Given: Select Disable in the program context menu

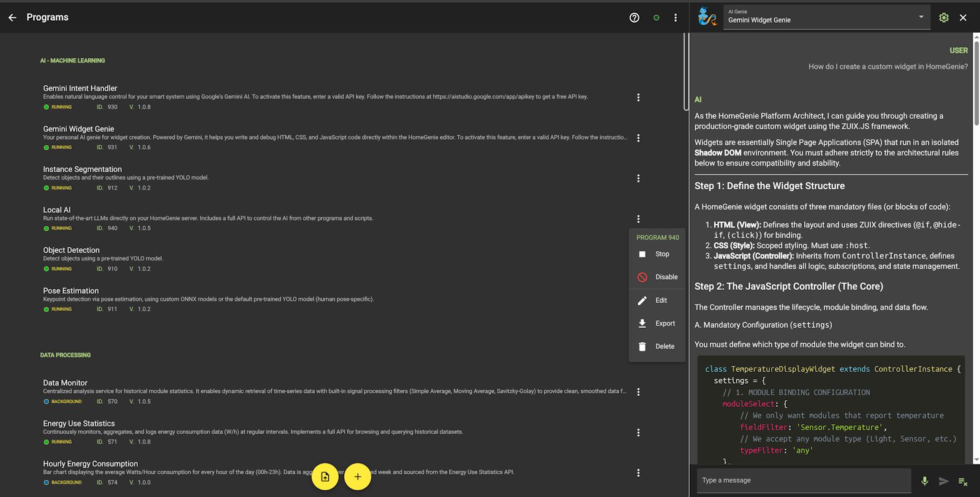Looking at the screenshot, I should [666, 277].
